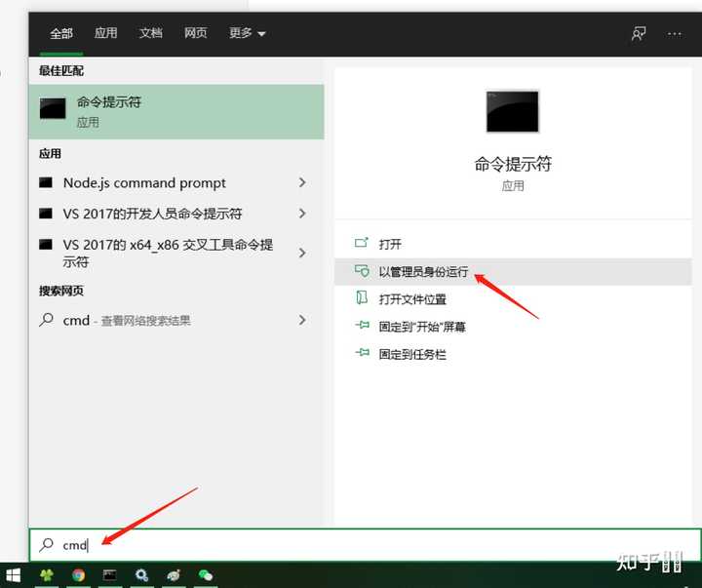702x588 pixels.
Task: Open the grey round-icon taskbar app
Action: (x=174, y=575)
